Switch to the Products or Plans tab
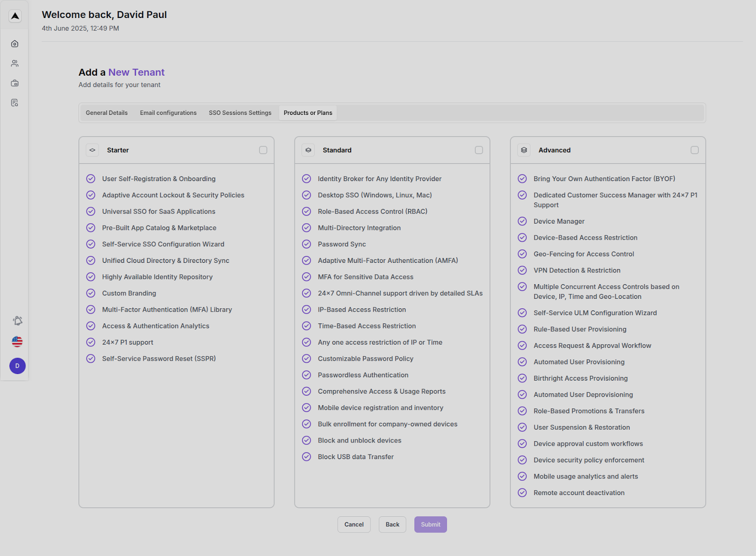The image size is (756, 556). pos(308,113)
